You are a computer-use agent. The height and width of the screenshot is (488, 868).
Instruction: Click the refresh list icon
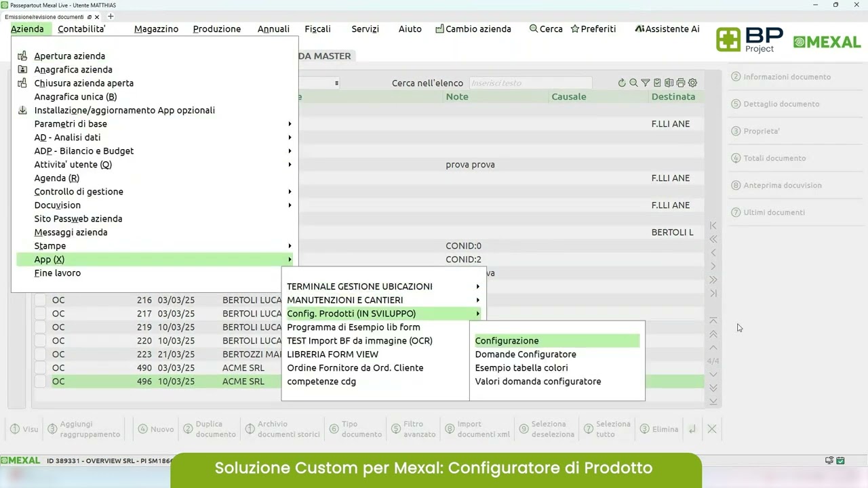pos(622,83)
